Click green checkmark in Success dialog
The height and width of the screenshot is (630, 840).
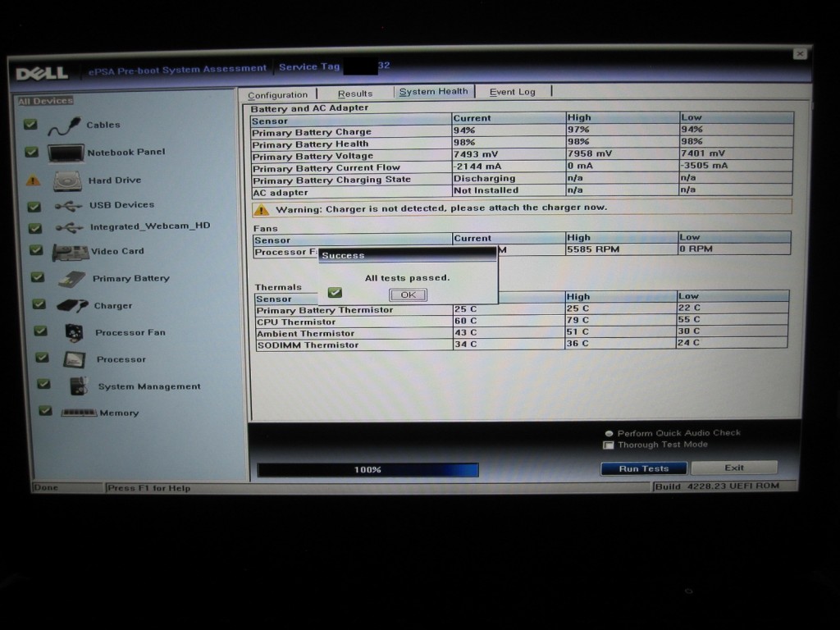335,293
